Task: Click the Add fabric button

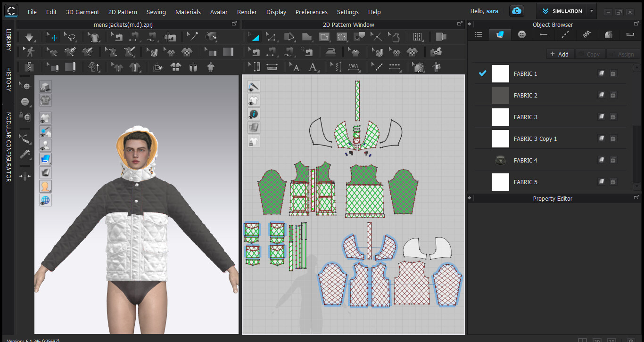Action: [x=559, y=54]
